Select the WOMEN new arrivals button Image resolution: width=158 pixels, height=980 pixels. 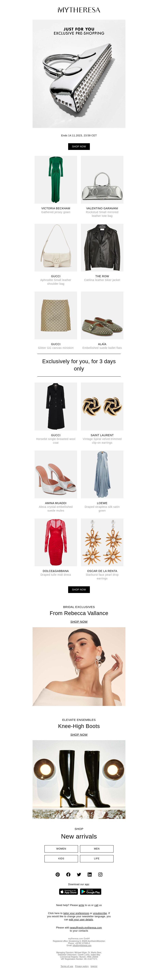point(61,849)
